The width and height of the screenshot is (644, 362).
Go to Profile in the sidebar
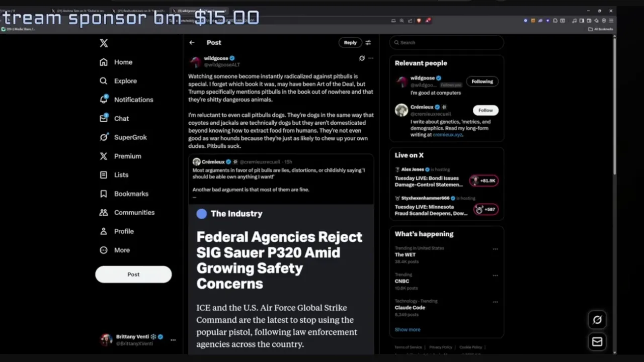(x=117, y=231)
